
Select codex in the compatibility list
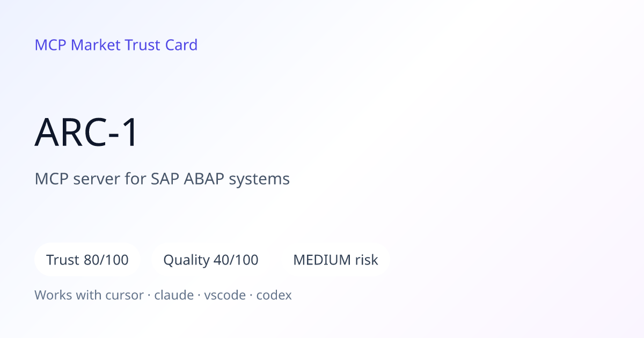point(274,295)
